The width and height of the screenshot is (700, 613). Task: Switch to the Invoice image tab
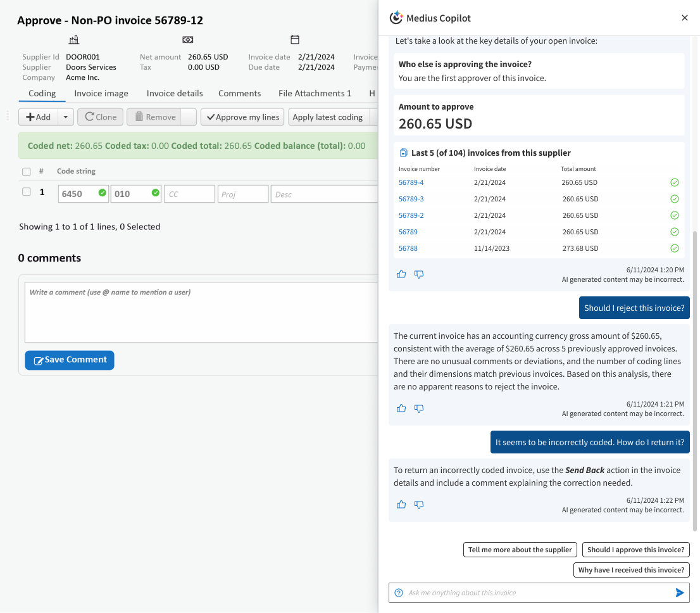tap(101, 93)
